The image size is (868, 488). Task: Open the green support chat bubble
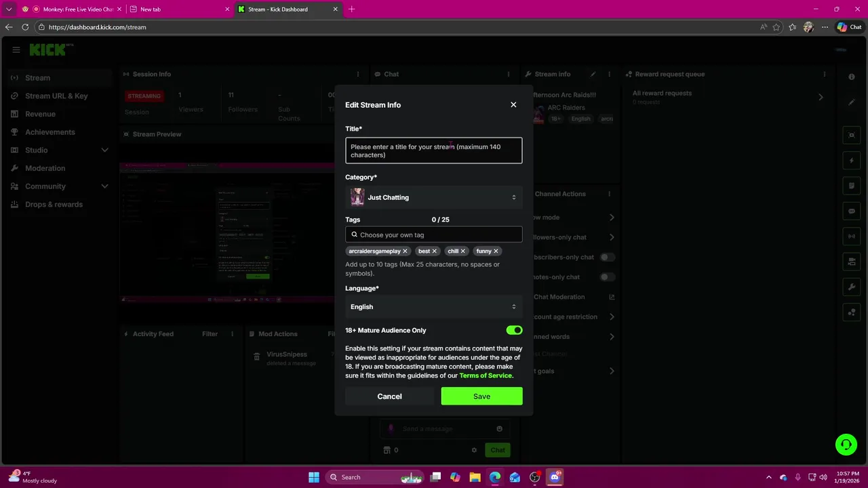tap(846, 445)
